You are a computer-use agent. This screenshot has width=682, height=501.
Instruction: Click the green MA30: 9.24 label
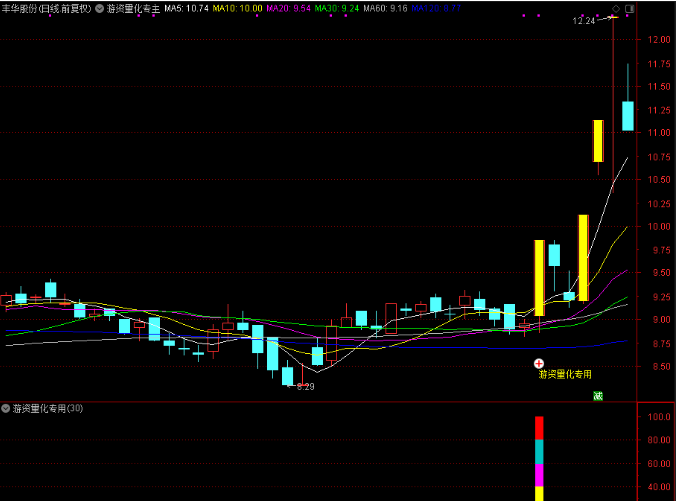(x=337, y=8)
